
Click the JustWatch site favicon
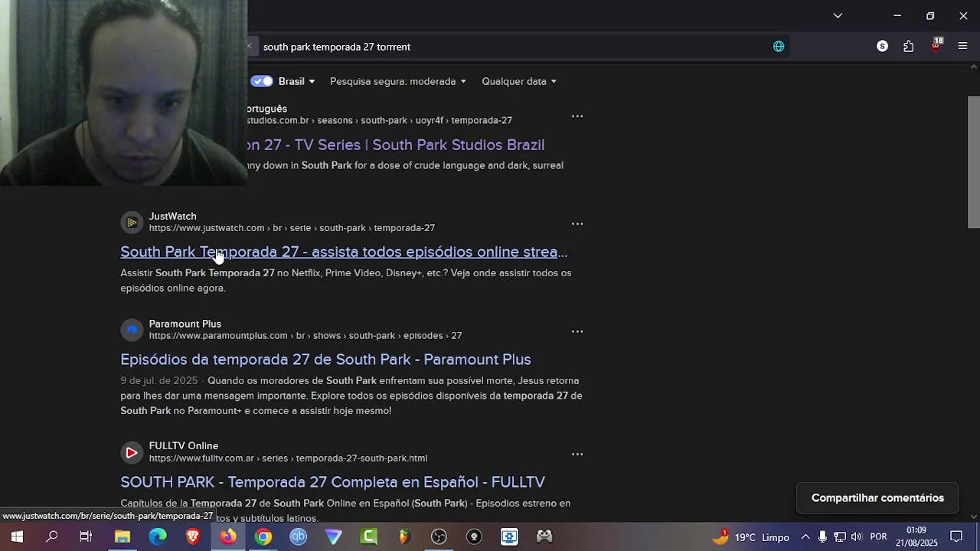pos(132,222)
